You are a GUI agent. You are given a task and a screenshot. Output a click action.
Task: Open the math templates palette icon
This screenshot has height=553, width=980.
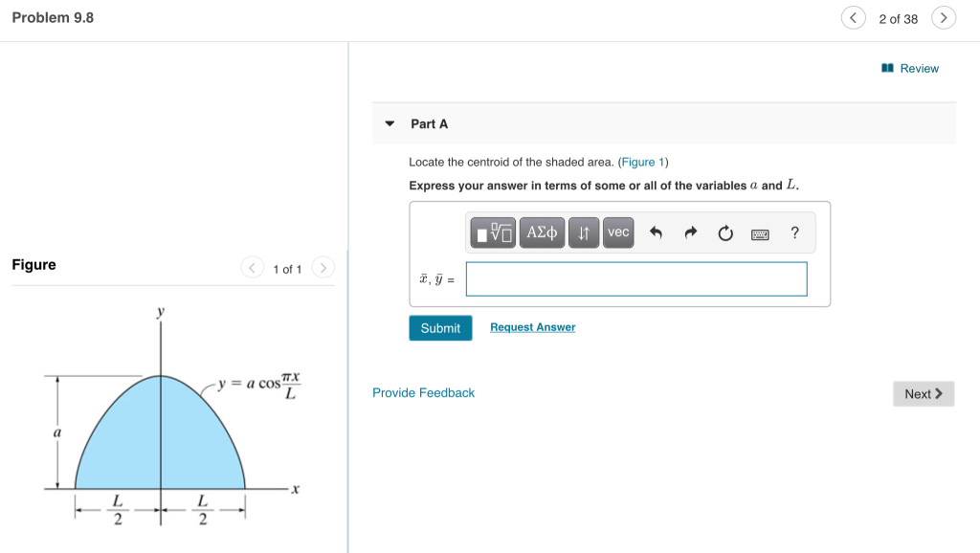[x=493, y=232]
